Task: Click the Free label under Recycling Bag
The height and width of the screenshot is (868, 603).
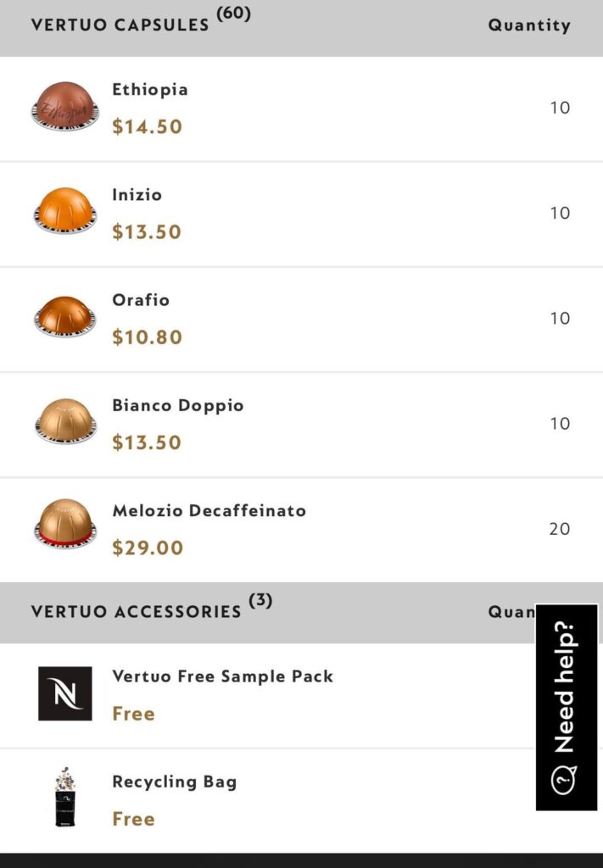Action: coord(133,819)
